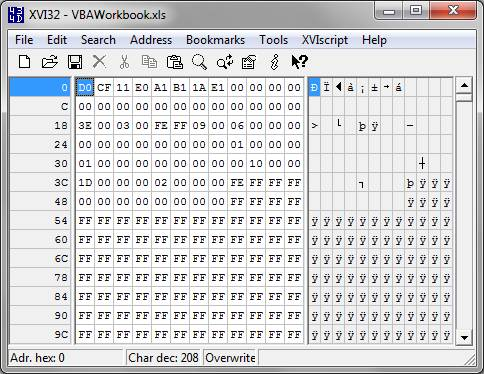Toggle the Overwrite mode status panel
This screenshot has width=484, height=374.
click(230, 358)
